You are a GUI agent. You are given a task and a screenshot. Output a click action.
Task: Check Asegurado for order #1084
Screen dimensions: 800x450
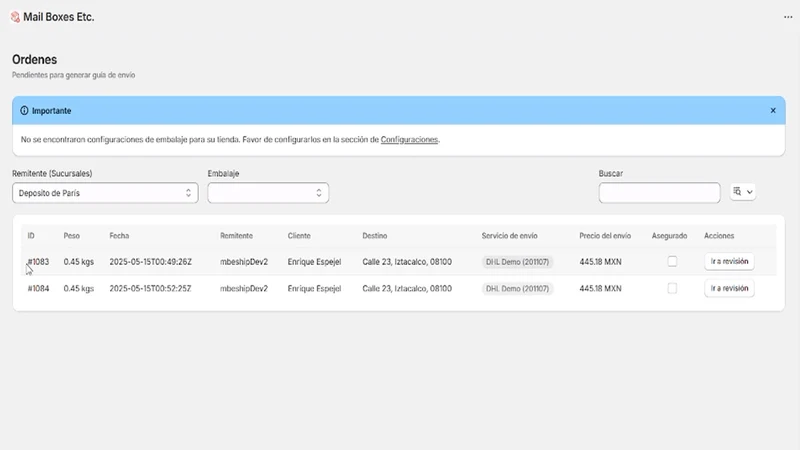[x=672, y=288]
